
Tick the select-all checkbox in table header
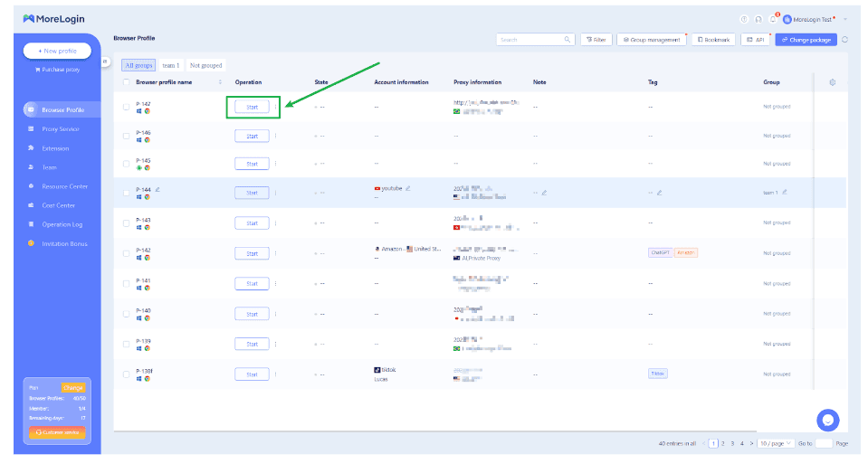tap(126, 82)
